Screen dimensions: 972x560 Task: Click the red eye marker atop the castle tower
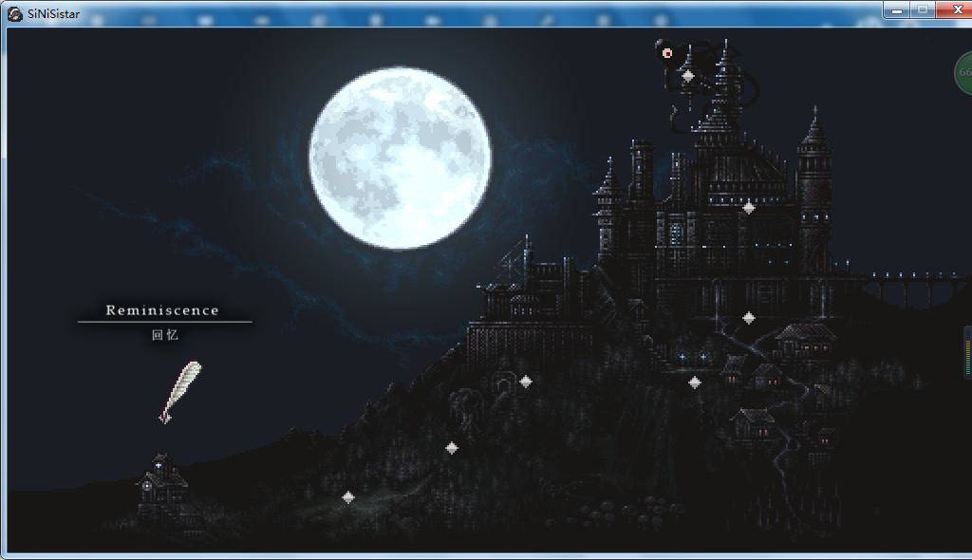(667, 53)
